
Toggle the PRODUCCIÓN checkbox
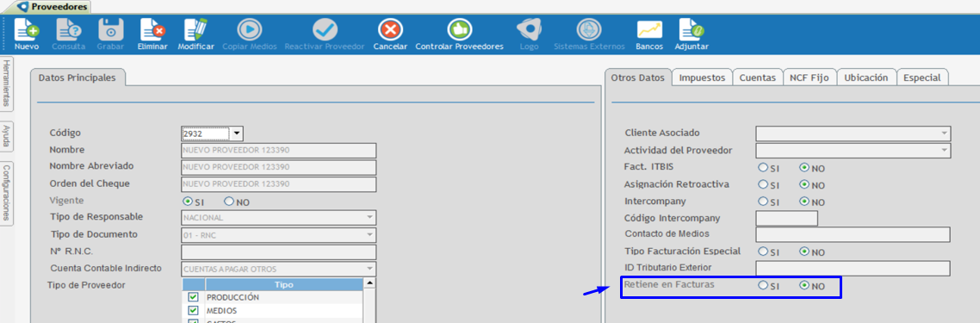click(x=193, y=297)
